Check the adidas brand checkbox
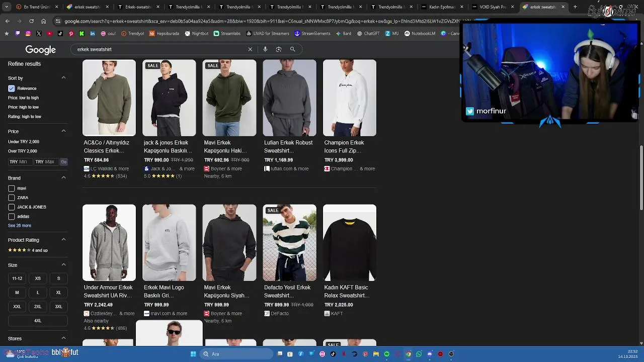 (x=12, y=217)
